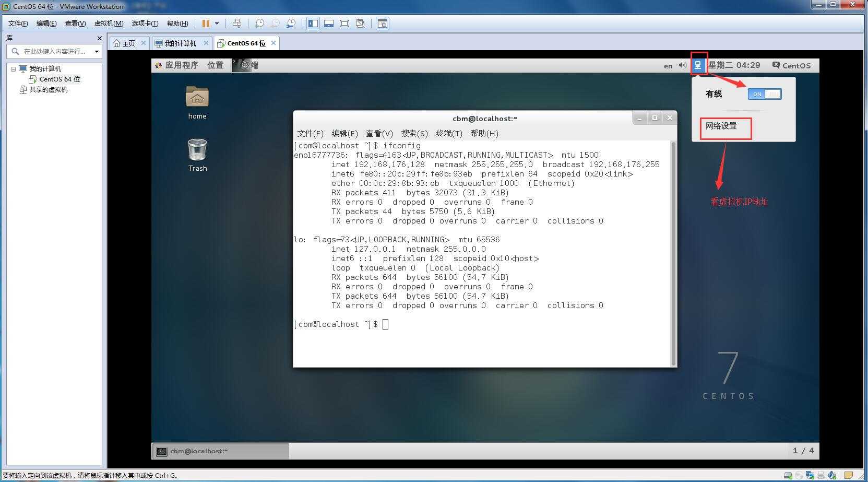Switch to Unity mode
The height and width of the screenshot is (482, 868).
[360, 23]
